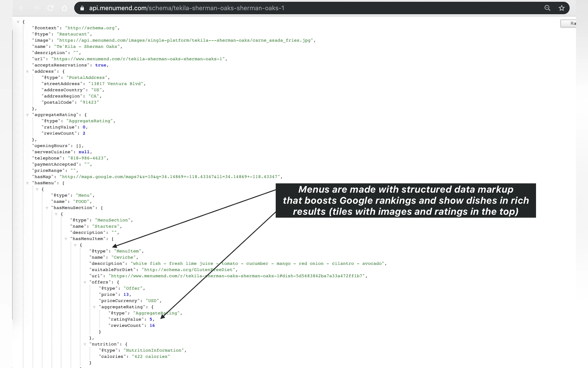Collapse the "hasMenu" array

(28, 183)
